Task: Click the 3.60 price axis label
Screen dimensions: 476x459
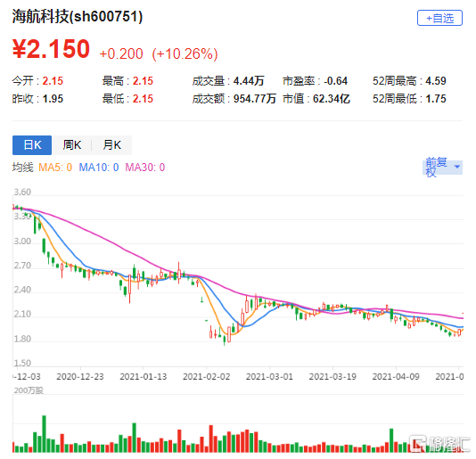Action: coord(22,193)
